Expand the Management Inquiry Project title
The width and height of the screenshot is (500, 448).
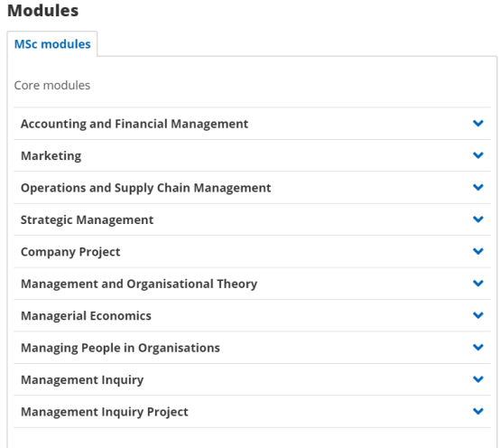point(105,412)
